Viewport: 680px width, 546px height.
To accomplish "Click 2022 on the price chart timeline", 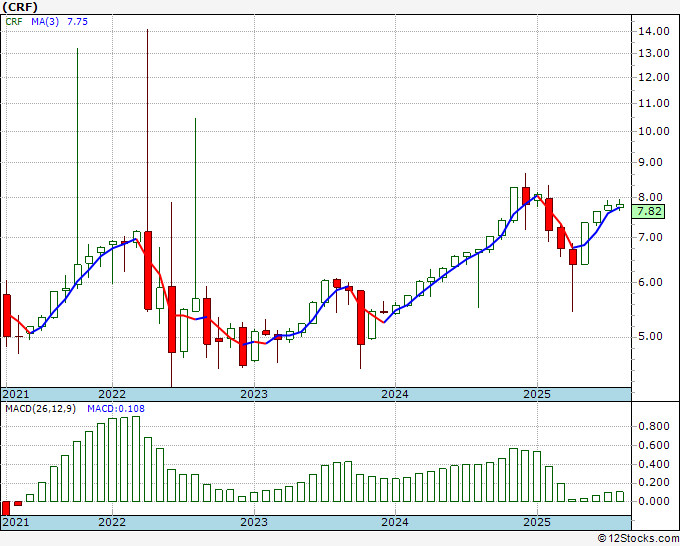I will [112, 394].
